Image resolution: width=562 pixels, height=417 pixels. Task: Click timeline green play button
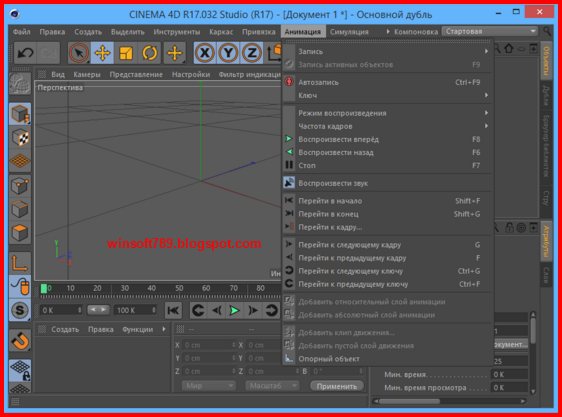tap(235, 311)
